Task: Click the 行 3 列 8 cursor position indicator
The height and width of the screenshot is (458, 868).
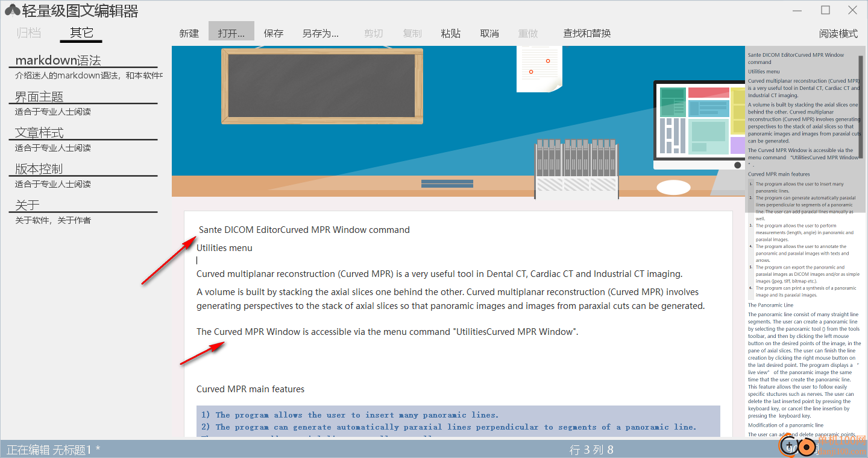Action: pyautogui.click(x=591, y=450)
